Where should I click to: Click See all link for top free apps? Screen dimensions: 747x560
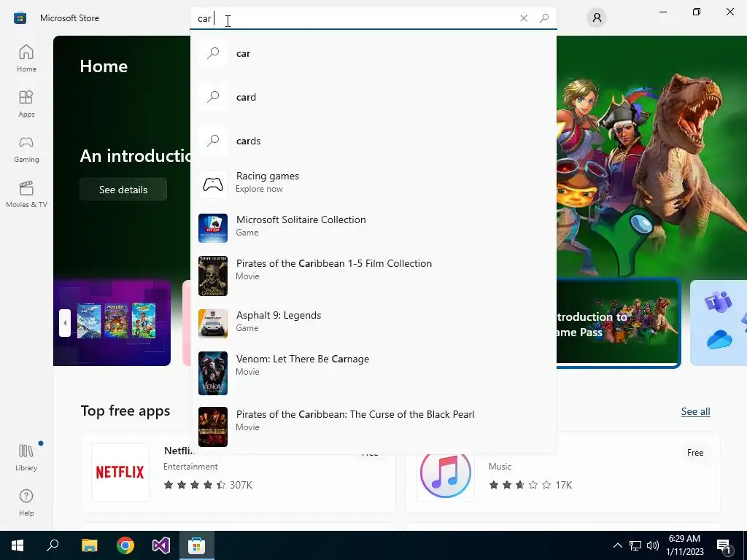[695, 411]
